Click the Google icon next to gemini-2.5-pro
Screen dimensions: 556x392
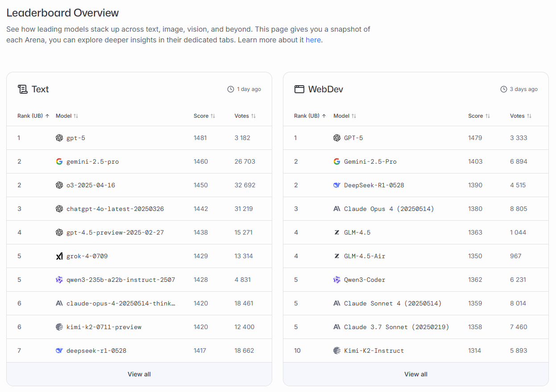point(59,161)
